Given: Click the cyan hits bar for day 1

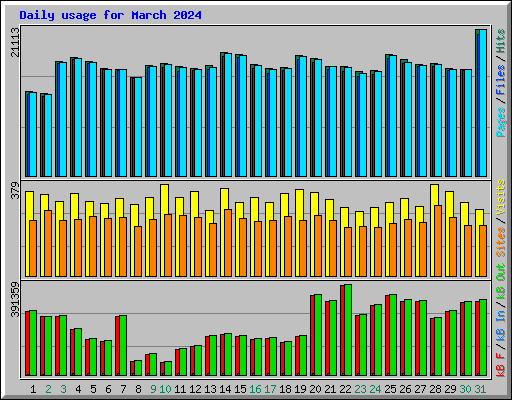Looking at the screenshot, I should pyautogui.click(x=33, y=135).
